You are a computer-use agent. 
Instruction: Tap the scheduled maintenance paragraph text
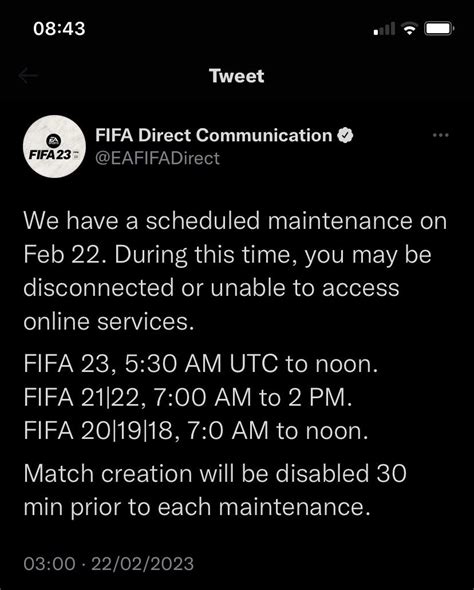(235, 271)
